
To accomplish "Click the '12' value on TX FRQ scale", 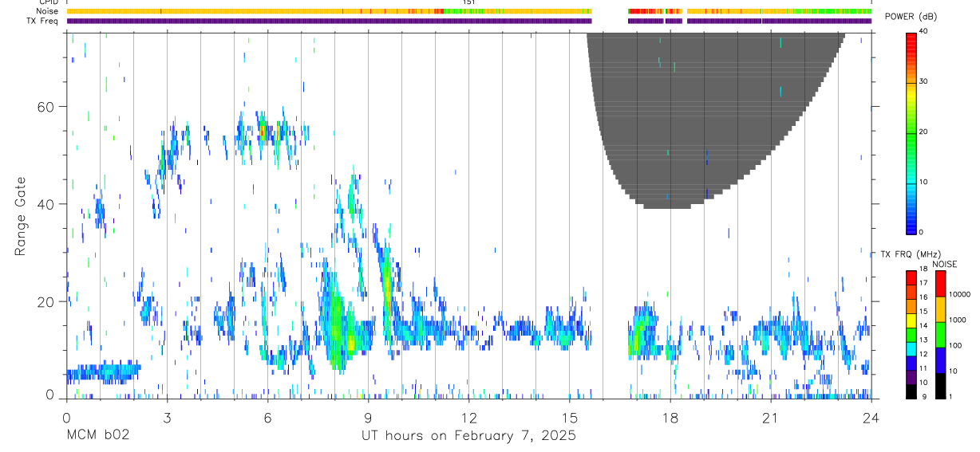I will 924,355.
